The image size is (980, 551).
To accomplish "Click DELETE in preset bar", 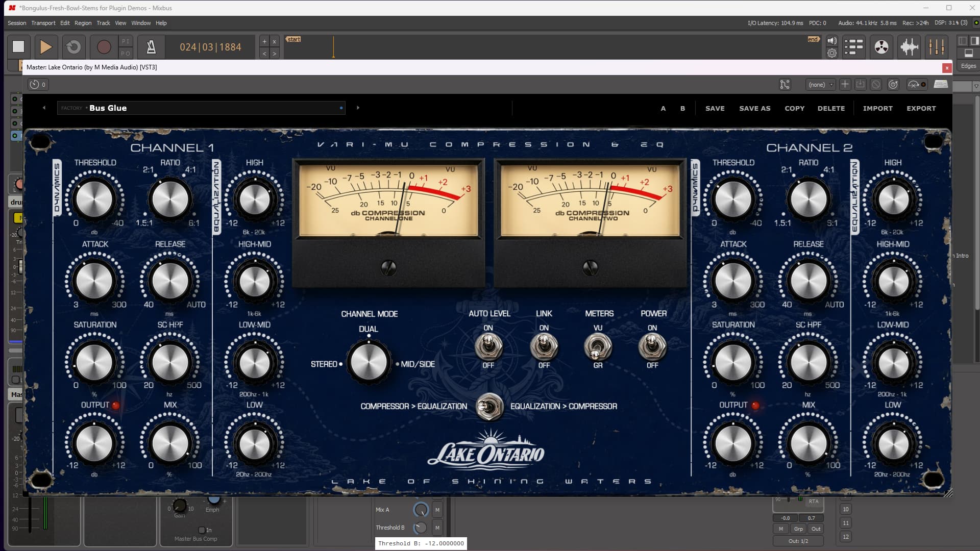I will (831, 108).
